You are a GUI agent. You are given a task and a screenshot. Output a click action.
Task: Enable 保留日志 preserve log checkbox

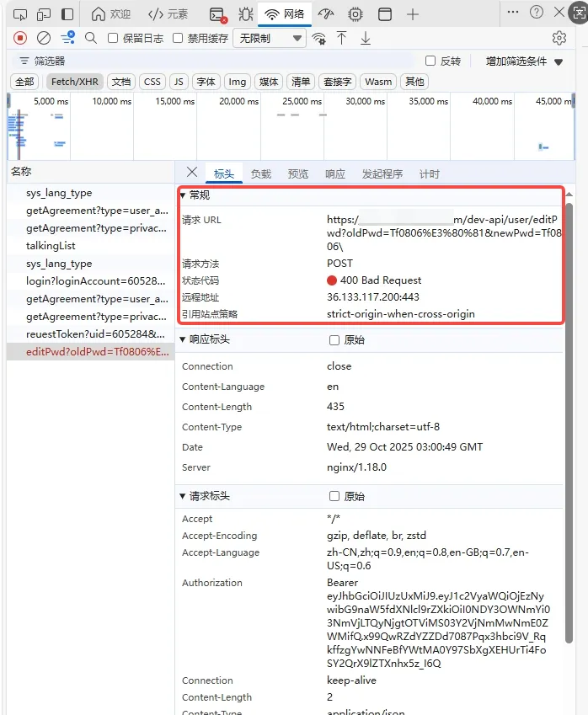click(113, 38)
